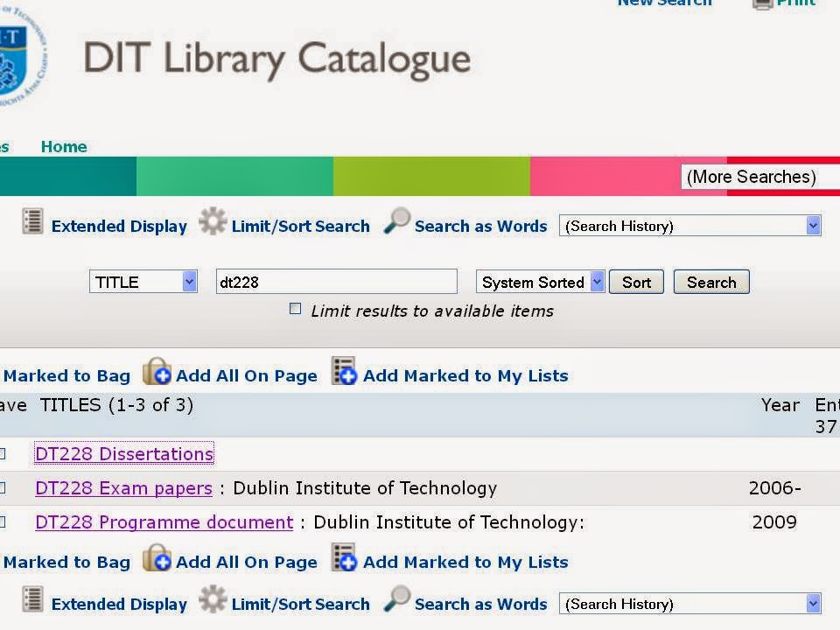Click the bottom Search as Words magnifier icon

[396, 600]
